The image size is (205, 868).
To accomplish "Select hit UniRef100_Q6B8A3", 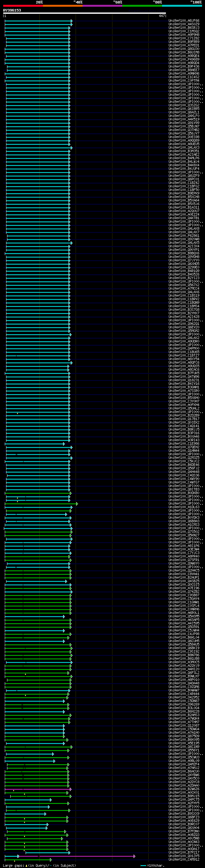I will [184, 521].
